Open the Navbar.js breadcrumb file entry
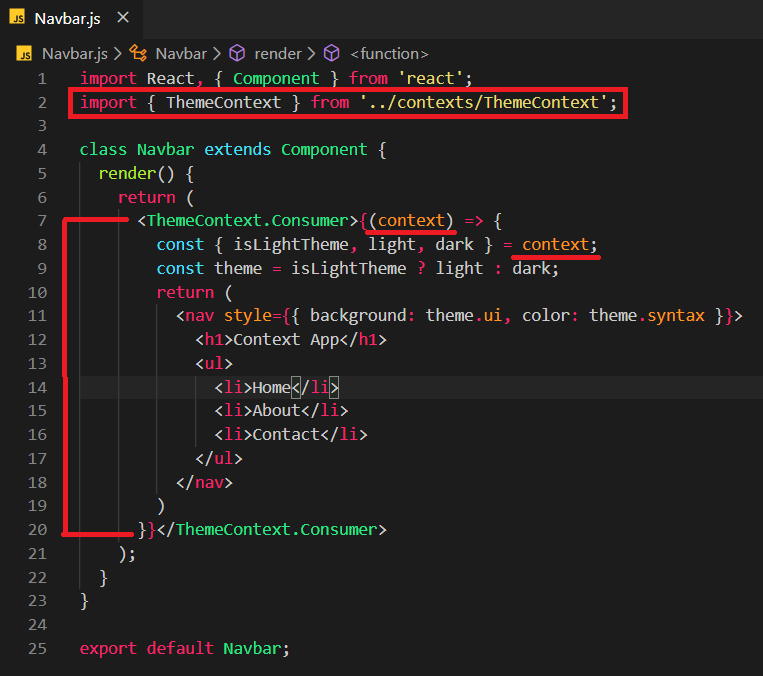The width and height of the screenshot is (763, 676). (x=75, y=54)
